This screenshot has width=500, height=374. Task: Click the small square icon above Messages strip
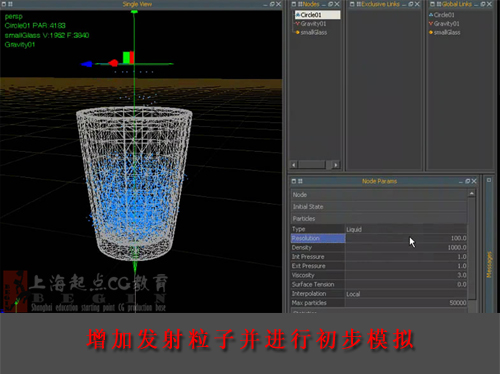click(489, 180)
